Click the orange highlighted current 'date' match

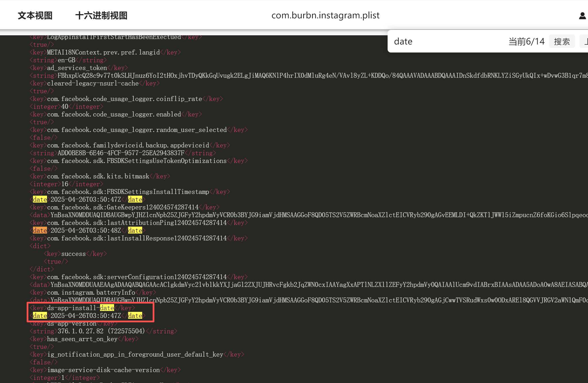click(x=40, y=230)
